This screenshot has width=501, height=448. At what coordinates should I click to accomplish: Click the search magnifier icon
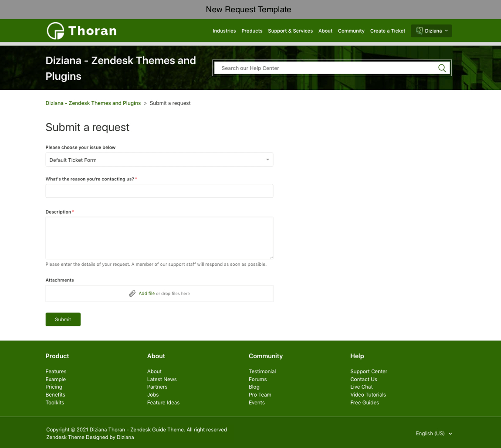[x=442, y=68]
